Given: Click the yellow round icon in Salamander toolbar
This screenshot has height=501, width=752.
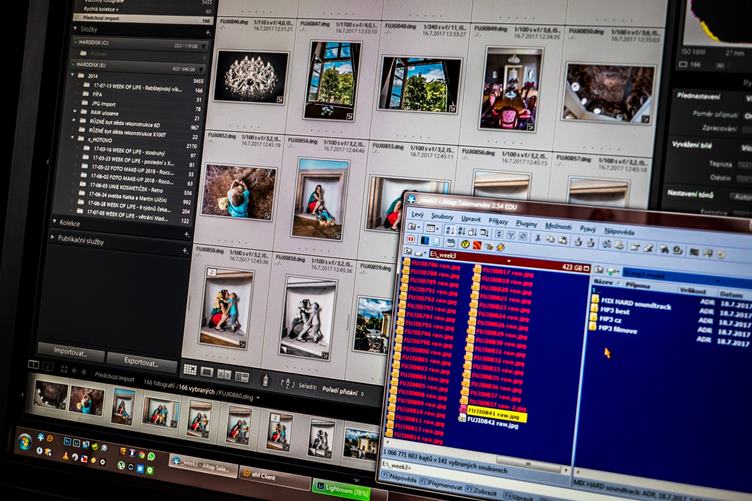Looking at the screenshot, I should [465, 244].
